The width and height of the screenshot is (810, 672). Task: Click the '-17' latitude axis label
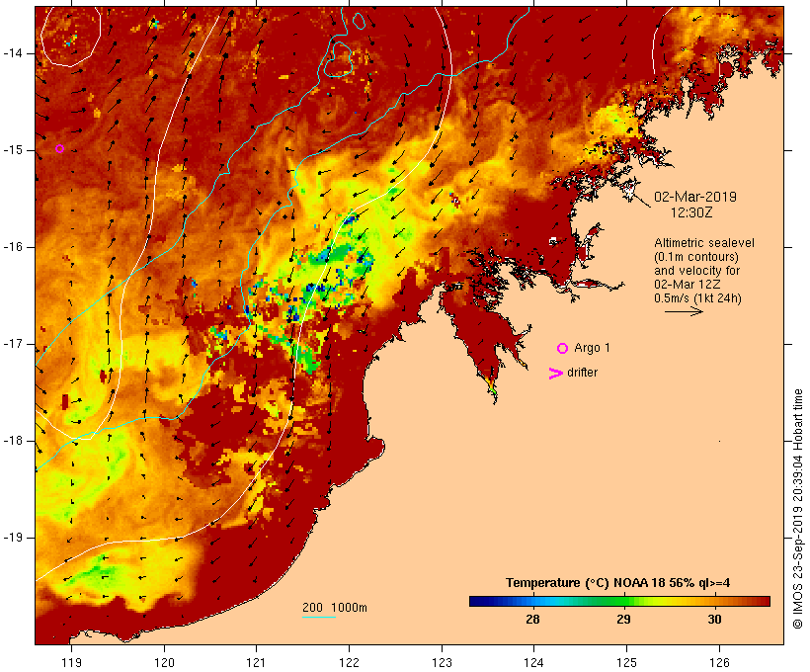12,344
